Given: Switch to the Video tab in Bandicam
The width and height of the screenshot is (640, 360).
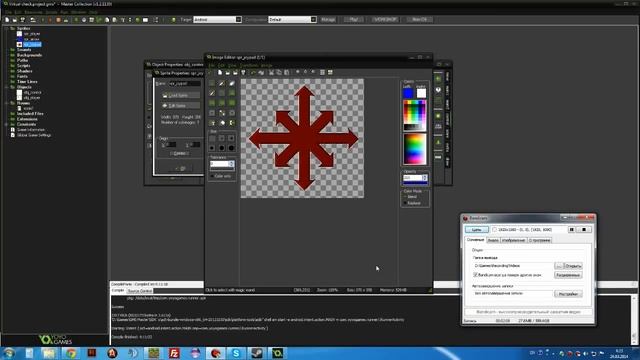Looking at the screenshot, I should coord(493,240).
